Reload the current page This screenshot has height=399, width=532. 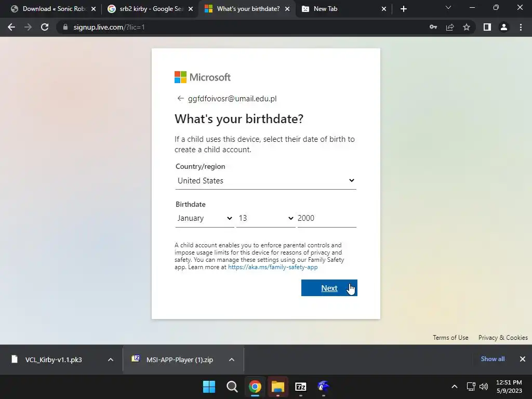45,27
